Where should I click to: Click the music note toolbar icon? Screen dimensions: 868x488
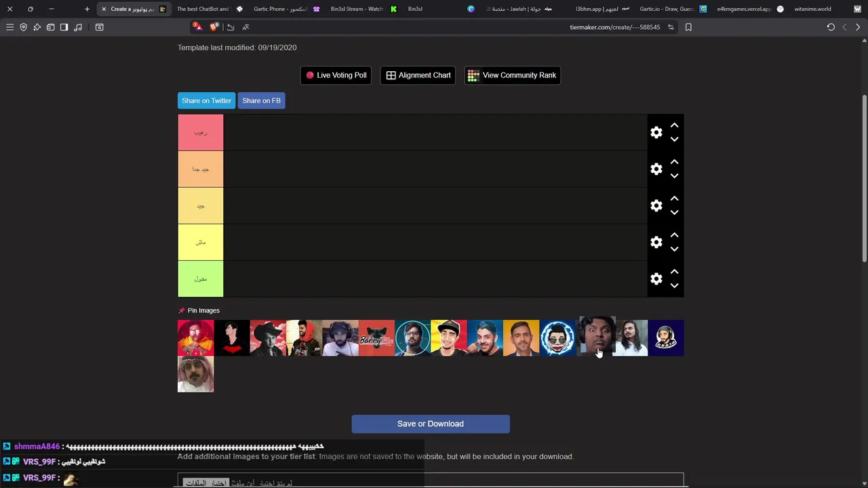coord(77,27)
